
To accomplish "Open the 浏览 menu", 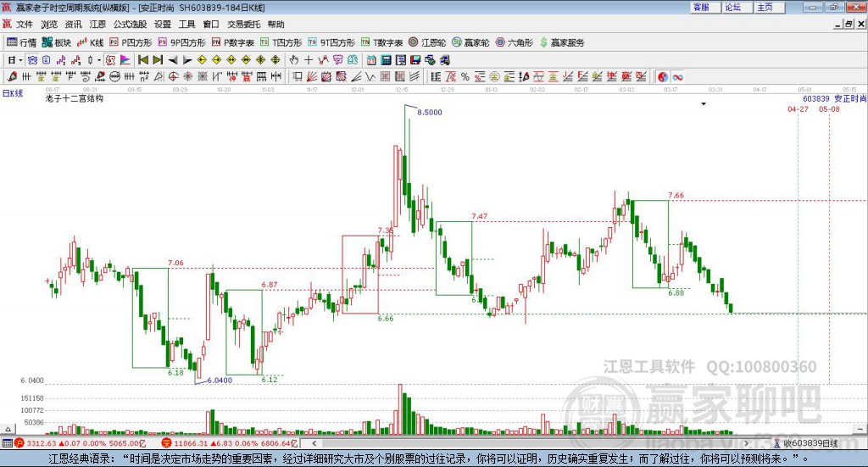I will pyautogui.click(x=48, y=25).
